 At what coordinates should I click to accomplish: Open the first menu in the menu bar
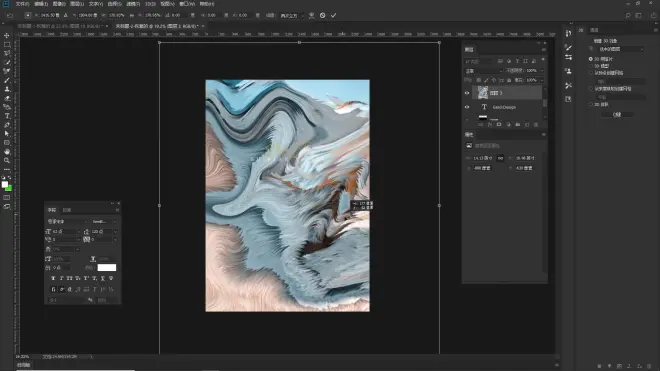(x=22, y=4)
